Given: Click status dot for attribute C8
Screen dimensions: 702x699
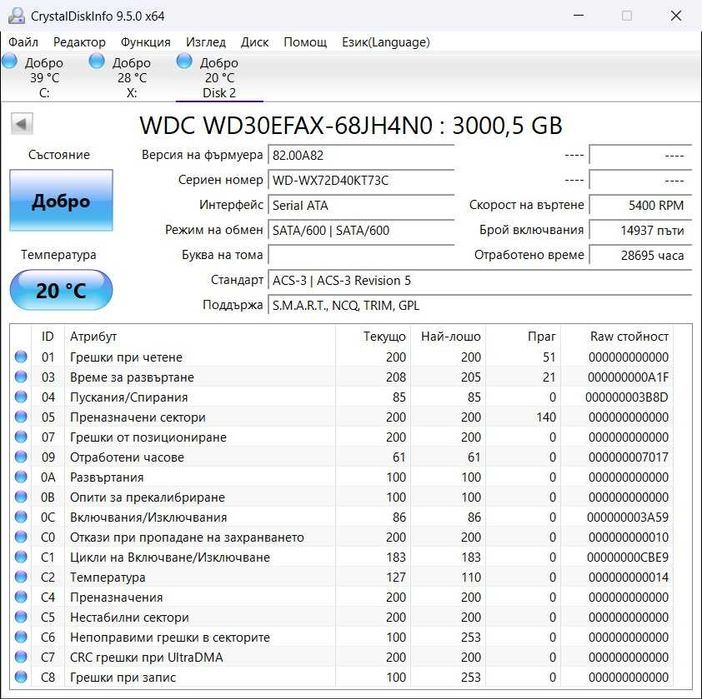Looking at the screenshot, I should (21, 677).
